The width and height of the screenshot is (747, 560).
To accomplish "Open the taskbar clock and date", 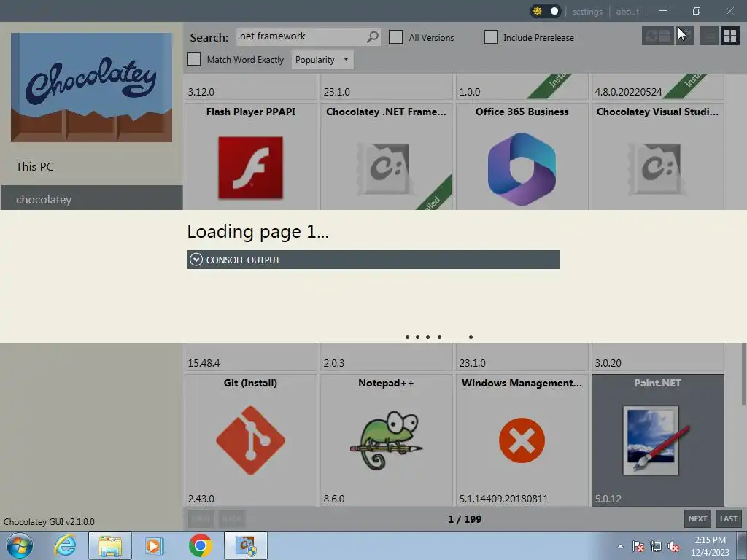I will (x=710, y=546).
